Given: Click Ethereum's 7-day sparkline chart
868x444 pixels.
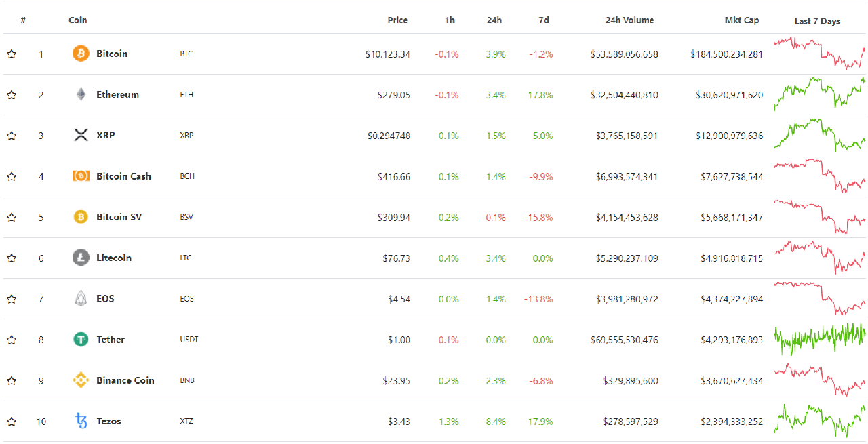Looking at the screenshot, I should [x=820, y=94].
